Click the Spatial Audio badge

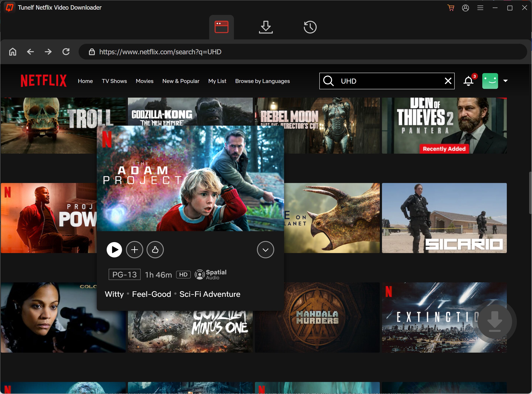tap(210, 274)
